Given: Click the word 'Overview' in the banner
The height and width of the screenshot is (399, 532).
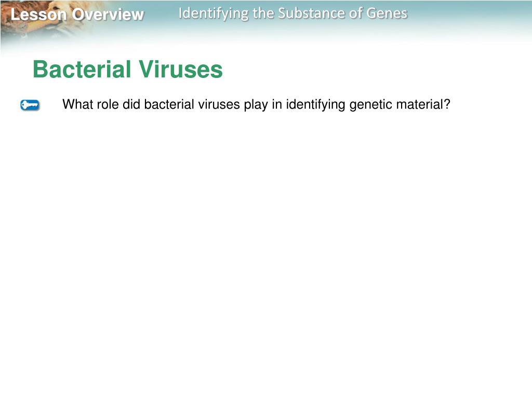Looking at the screenshot, I should click(x=108, y=15).
